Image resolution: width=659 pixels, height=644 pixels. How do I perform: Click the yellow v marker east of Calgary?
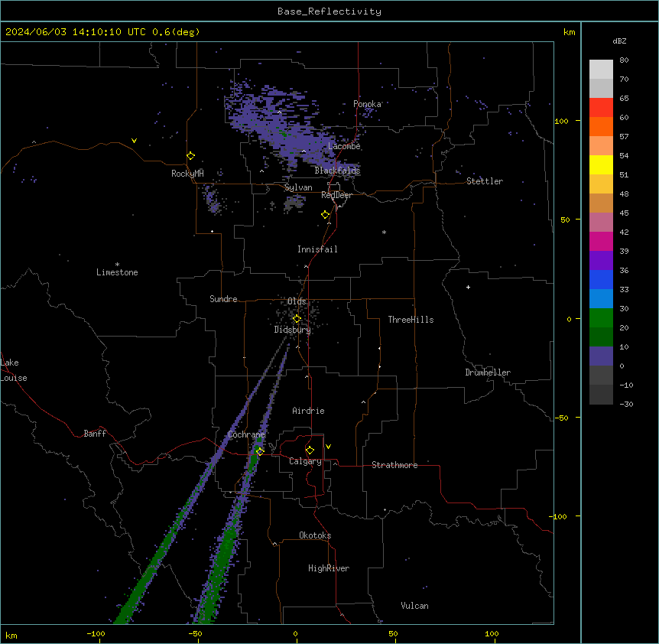tap(328, 447)
